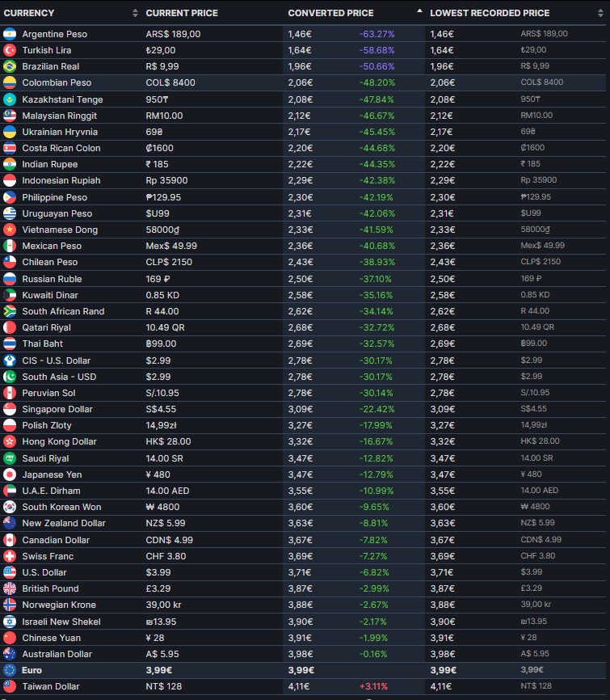This screenshot has height=700, width=610.
Task: Click the +3.11% Taiwan Dollar difference
Action: [373, 686]
